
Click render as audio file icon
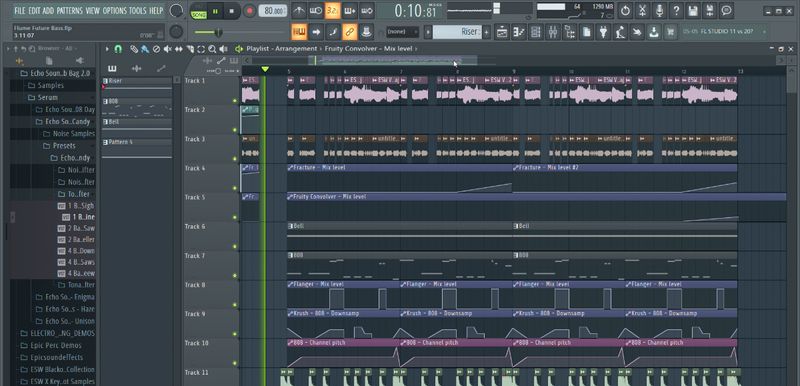(x=710, y=10)
